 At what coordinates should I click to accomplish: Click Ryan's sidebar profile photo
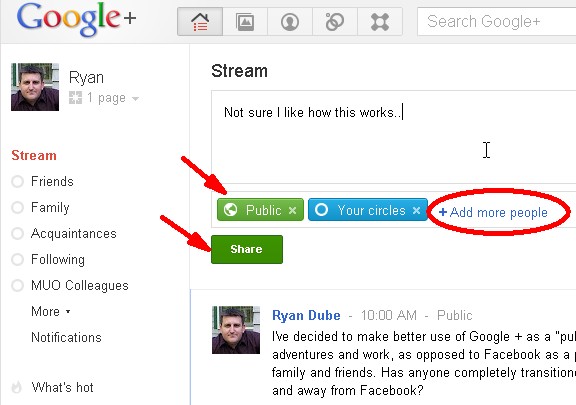pos(35,87)
